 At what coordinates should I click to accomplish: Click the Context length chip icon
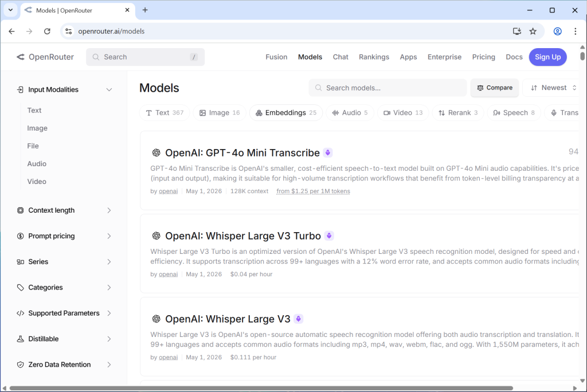click(20, 210)
